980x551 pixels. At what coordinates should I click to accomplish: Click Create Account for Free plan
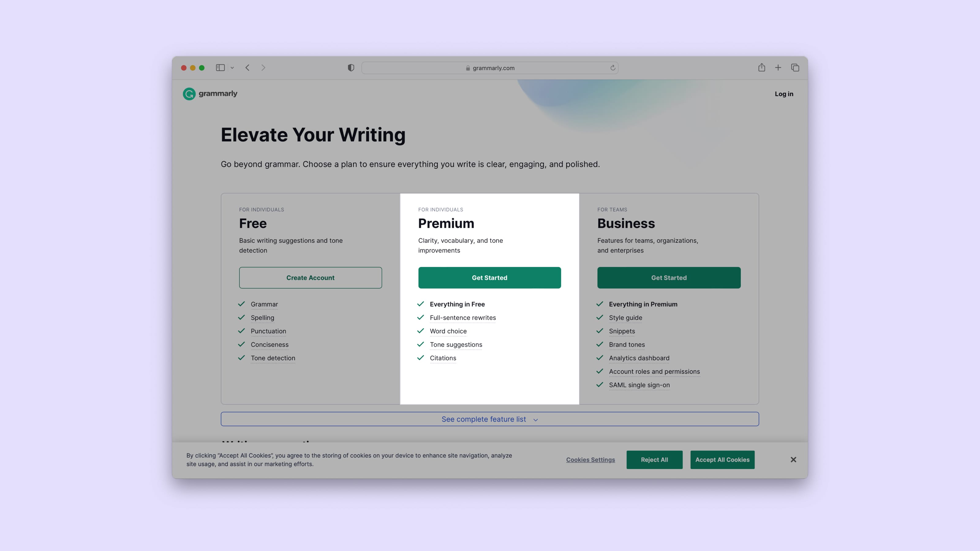(x=310, y=277)
